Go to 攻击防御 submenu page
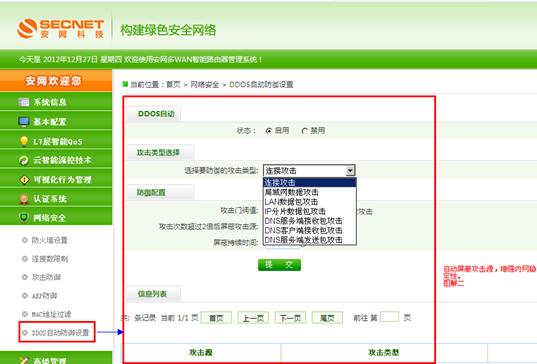The height and width of the screenshot is (364, 537). coord(46,277)
